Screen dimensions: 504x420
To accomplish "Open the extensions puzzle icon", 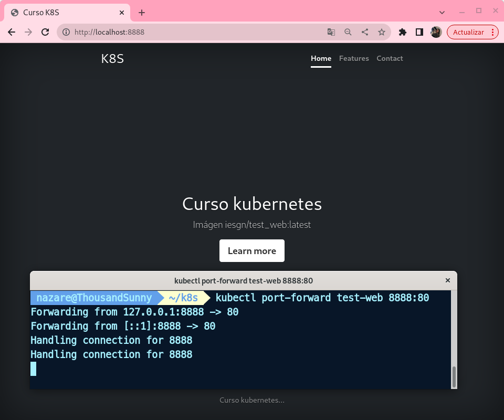I will click(x=403, y=32).
